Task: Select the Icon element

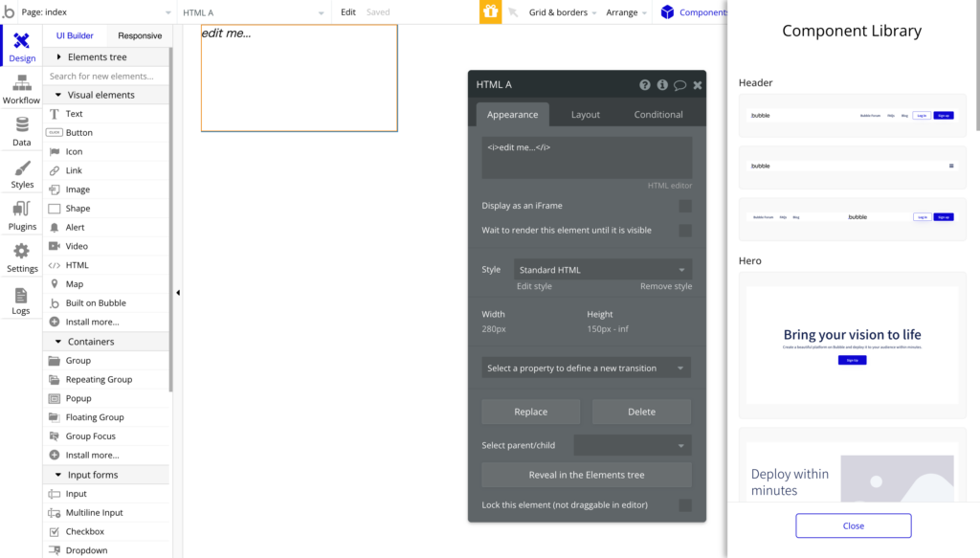Action: pyautogui.click(x=107, y=151)
